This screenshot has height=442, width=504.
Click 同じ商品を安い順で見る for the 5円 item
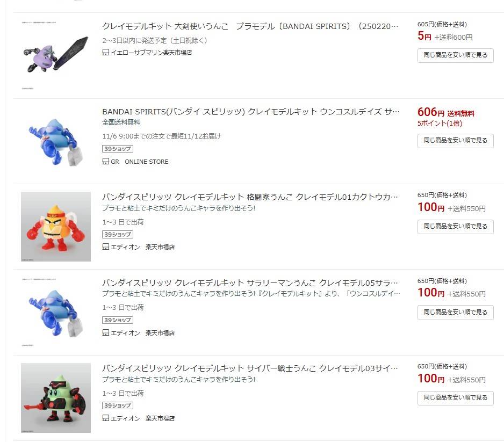(456, 55)
